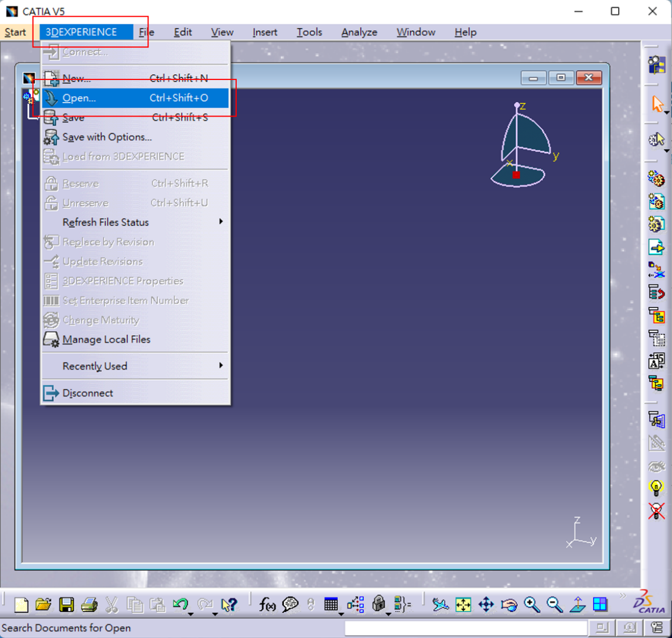This screenshot has height=638, width=672.
Task: Toggle the grayed eye visibility icon
Action: pos(656,466)
